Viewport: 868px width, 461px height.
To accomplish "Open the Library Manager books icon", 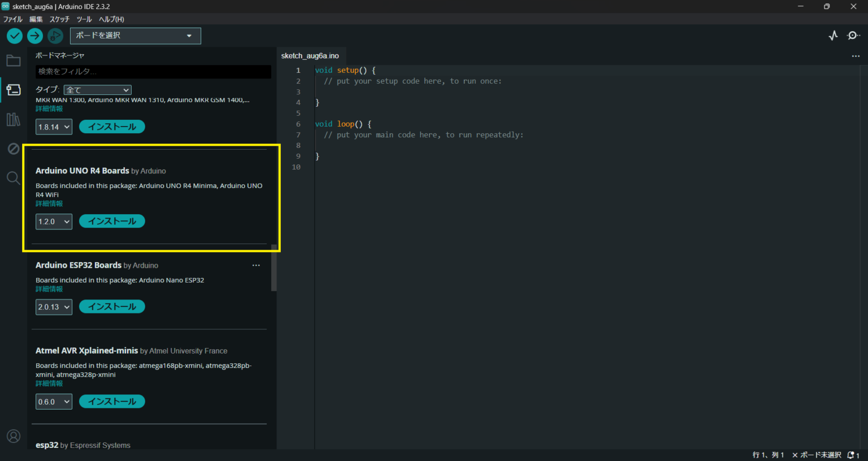I will point(14,119).
